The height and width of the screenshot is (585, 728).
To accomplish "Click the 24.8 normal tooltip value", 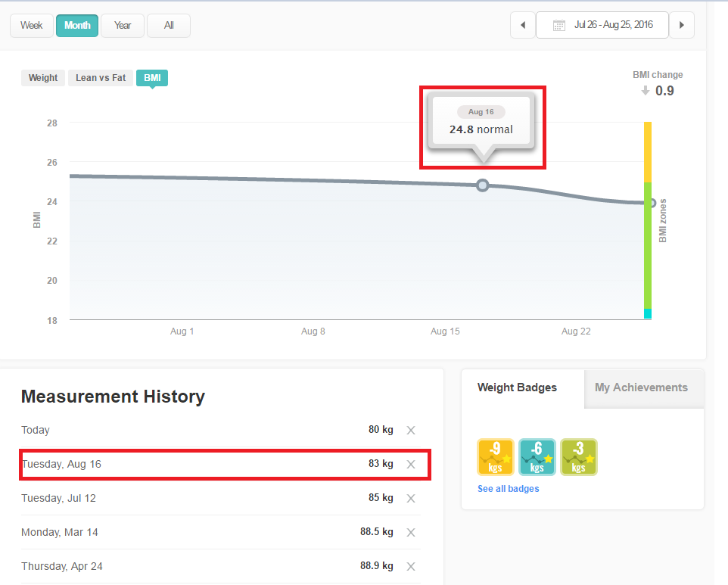I will pyautogui.click(x=481, y=129).
